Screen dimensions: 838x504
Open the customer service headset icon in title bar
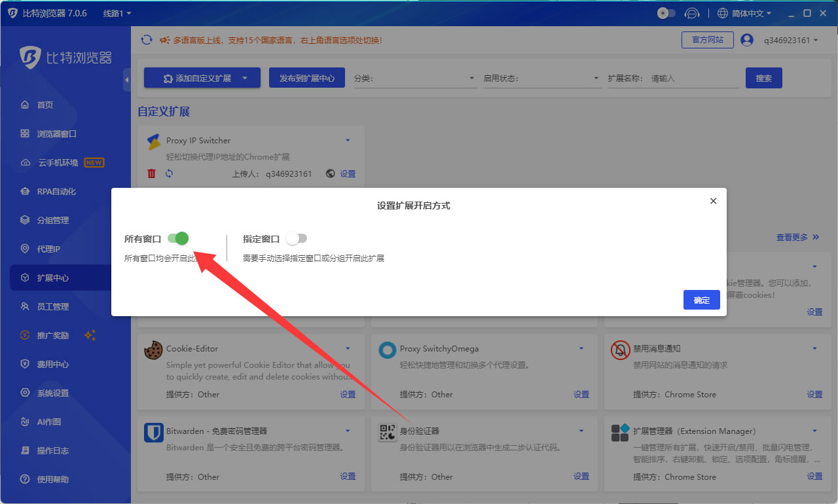coord(691,13)
